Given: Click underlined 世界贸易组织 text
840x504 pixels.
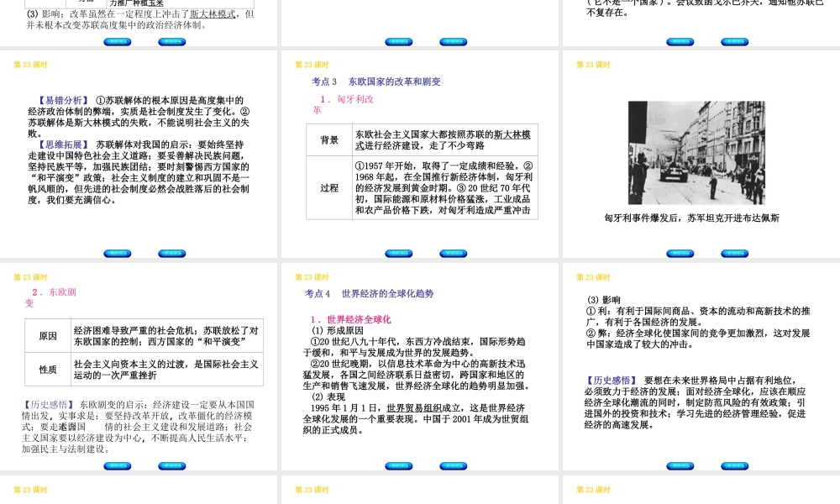Looking at the screenshot, I should point(414,408).
